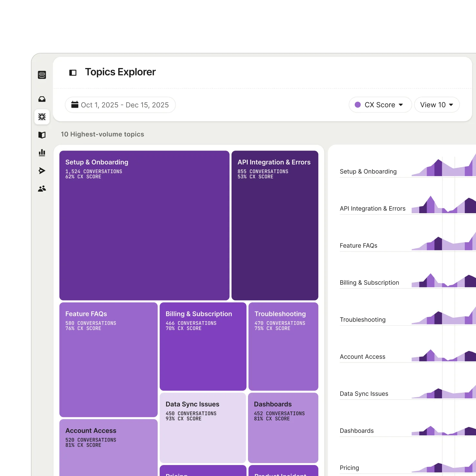476x476 pixels.
Task: Open the Reports bar chart icon
Action: [42, 153]
